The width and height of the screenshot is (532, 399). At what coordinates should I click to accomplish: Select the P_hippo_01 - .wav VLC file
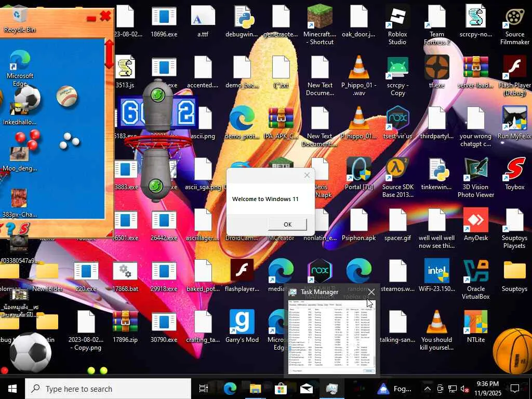point(358,76)
